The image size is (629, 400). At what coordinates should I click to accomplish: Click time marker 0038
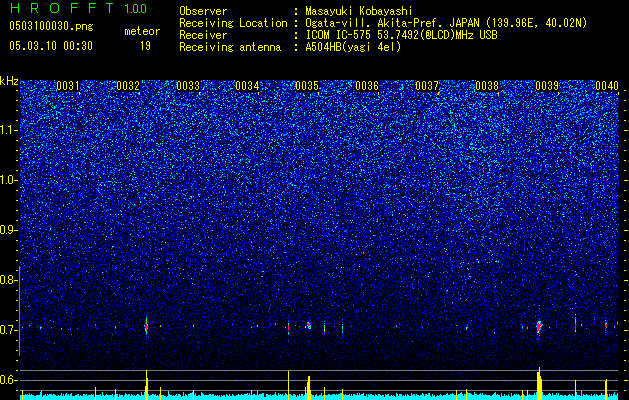(x=487, y=86)
